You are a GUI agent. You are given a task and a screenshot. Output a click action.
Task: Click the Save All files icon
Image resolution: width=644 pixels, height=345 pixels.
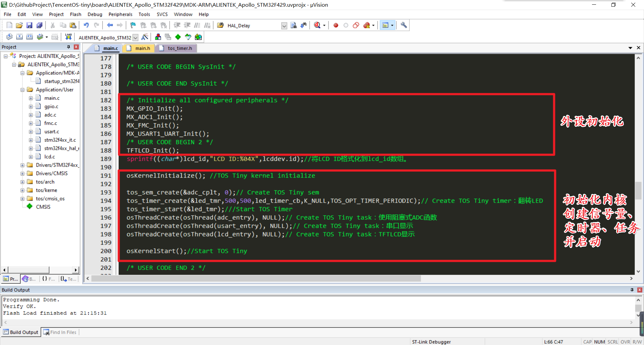pos(40,25)
